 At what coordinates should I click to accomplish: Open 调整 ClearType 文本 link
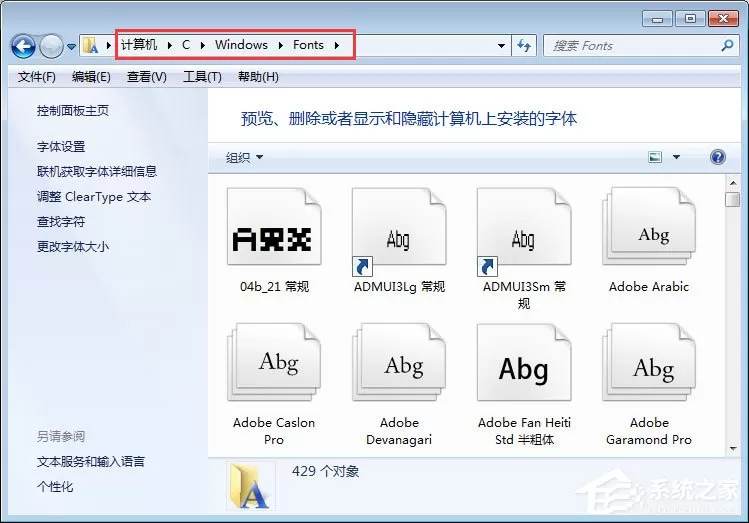[94, 196]
